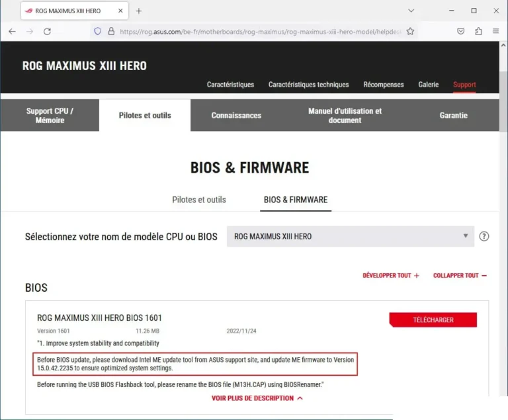Open the shield tracking protection icon

(x=97, y=32)
